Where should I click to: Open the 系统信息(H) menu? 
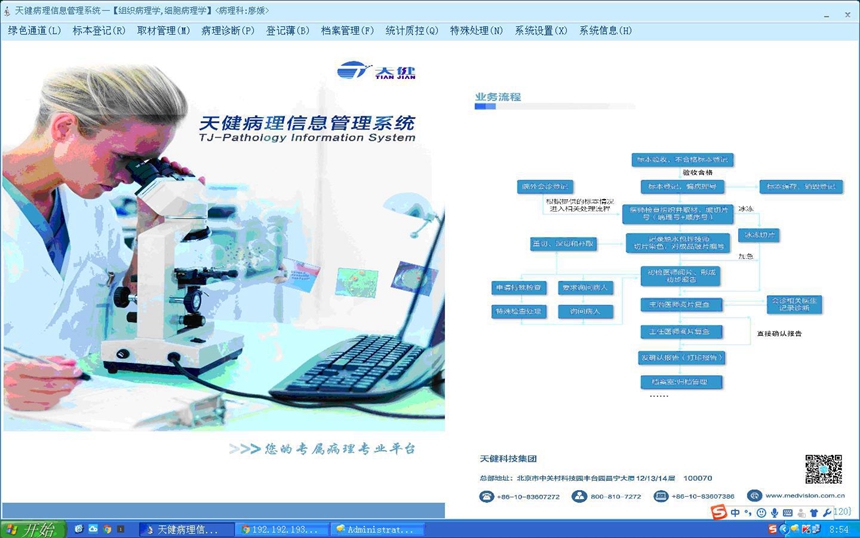606,31
